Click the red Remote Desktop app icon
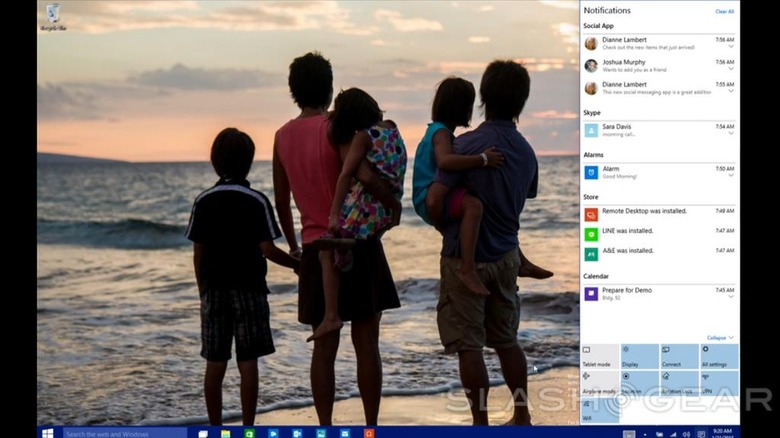Image resolution: width=780 pixels, height=438 pixels. pyautogui.click(x=591, y=215)
